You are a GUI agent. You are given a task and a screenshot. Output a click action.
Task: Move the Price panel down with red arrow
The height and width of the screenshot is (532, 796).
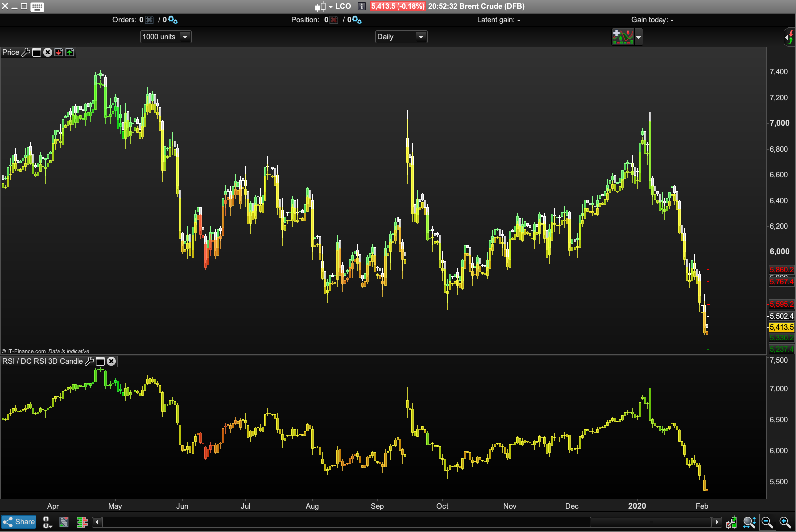(x=59, y=52)
